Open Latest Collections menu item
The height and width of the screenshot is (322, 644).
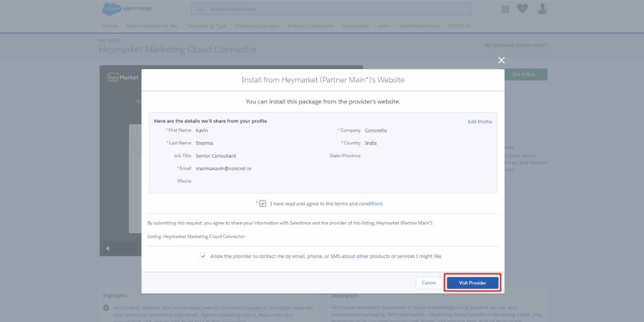coord(419,26)
